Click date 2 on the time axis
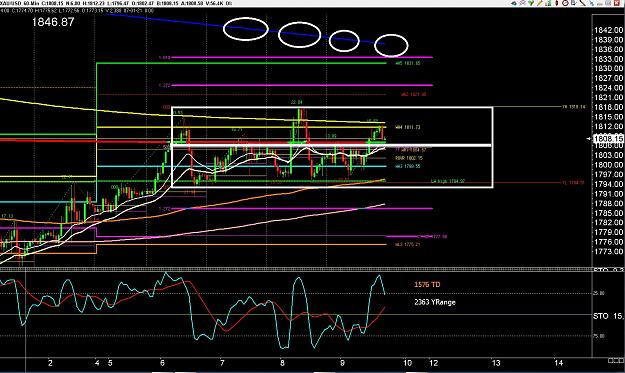This screenshot has height=373, width=625. [50, 363]
